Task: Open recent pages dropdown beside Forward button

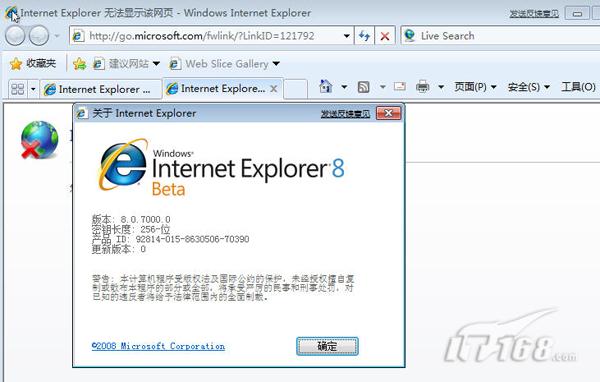Action: click(57, 36)
